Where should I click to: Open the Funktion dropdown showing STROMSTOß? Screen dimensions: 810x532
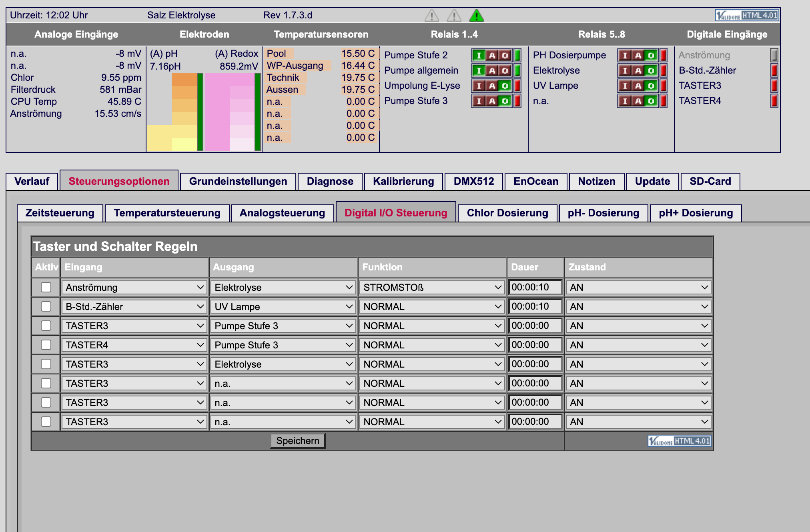pyautogui.click(x=432, y=288)
